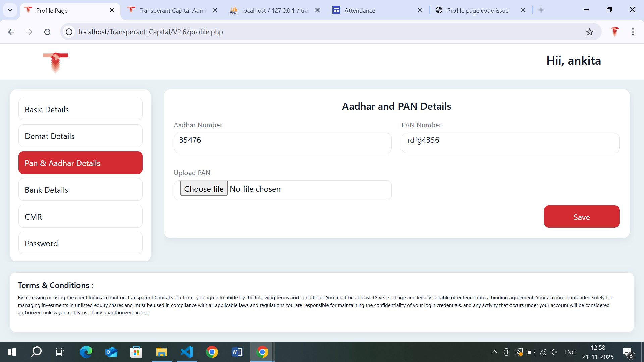The image size is (644, 362).
Task: Open Chrome three-dot menu
Action: click(x=633, y=32)
